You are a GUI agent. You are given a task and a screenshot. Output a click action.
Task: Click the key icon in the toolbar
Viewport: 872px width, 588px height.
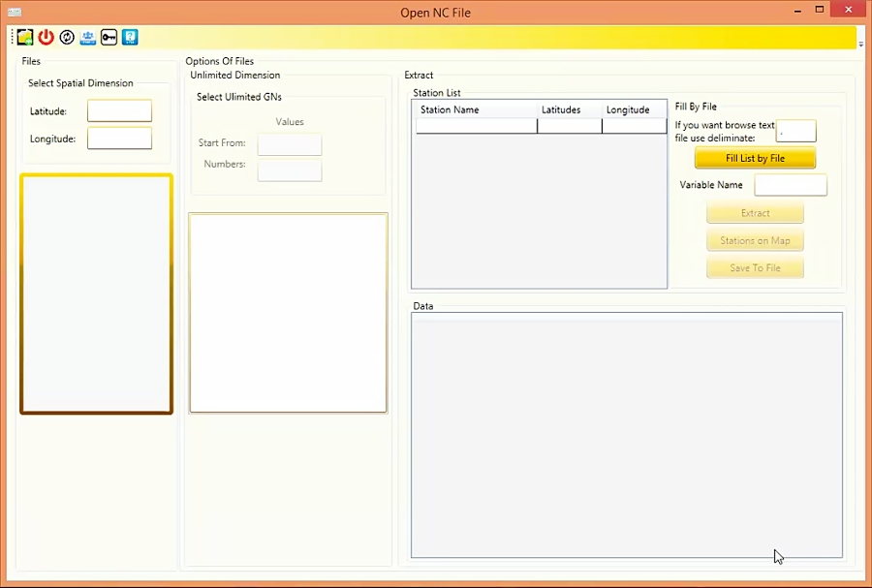pyautogui.click(x=109, y=36)
